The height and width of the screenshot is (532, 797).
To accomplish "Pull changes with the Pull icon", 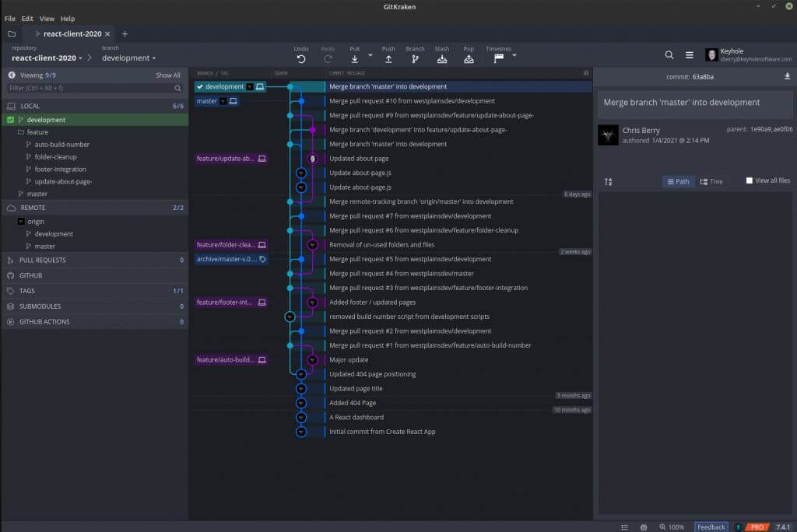I will 355,59.
